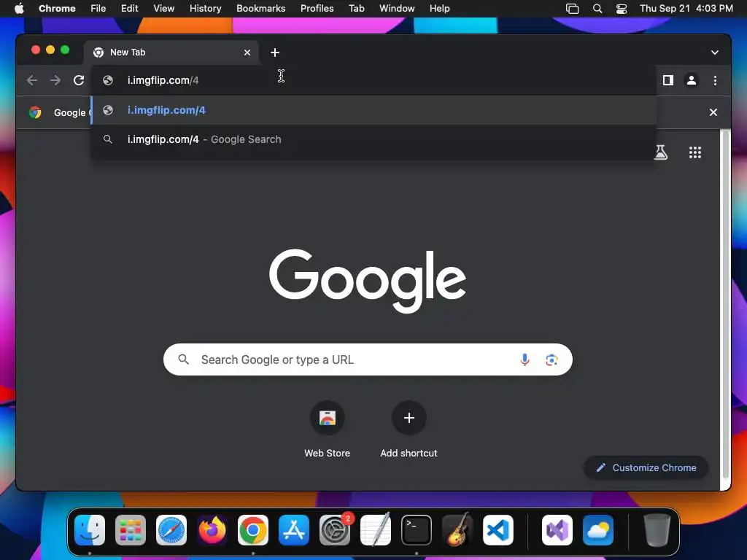The width and height of the screenshot is (747, 560).
Task: Launch GarageBand from the Dock
Action: coord(457,530)
